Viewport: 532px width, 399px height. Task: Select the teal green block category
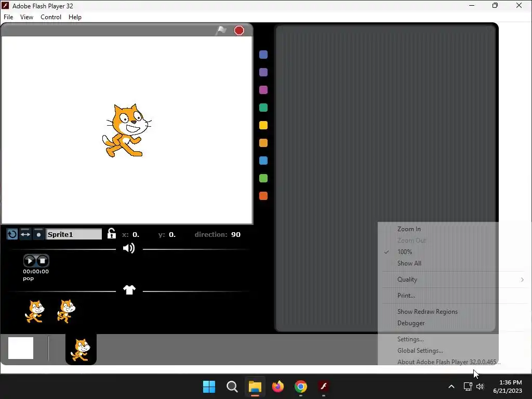click(263, 108)
